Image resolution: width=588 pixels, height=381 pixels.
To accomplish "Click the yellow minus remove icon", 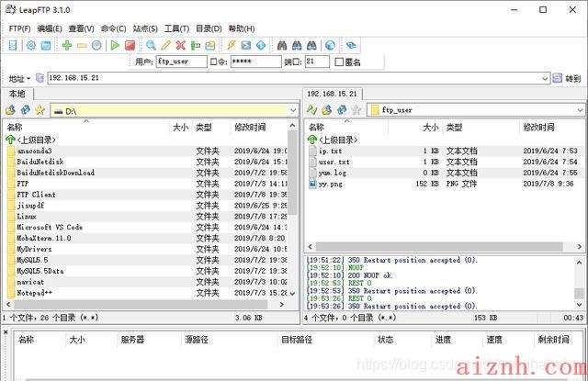I will 82,46.
